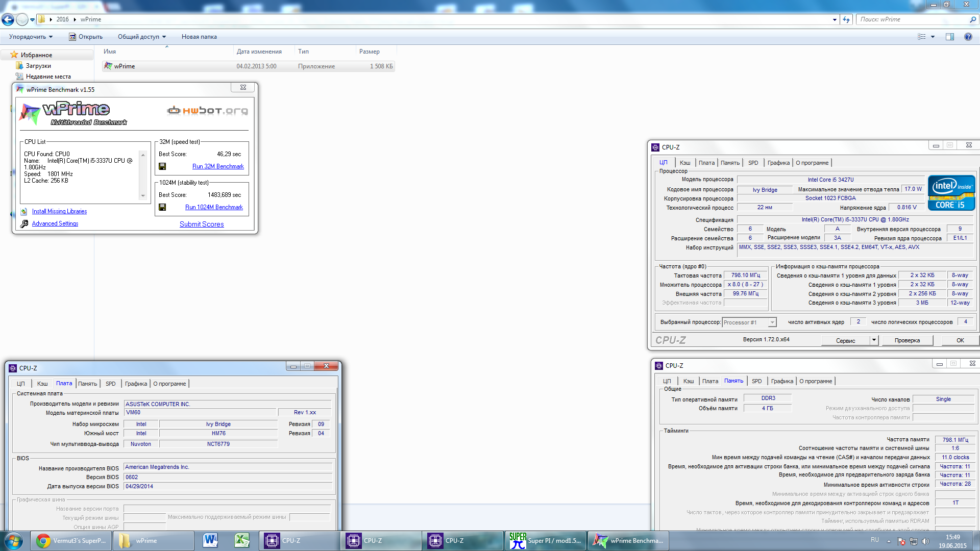Image resolution: width=980 pixels, height=551 pixels.
Task: Click the Сервис button in CPU-Z
Action: (x=845, y=340)
